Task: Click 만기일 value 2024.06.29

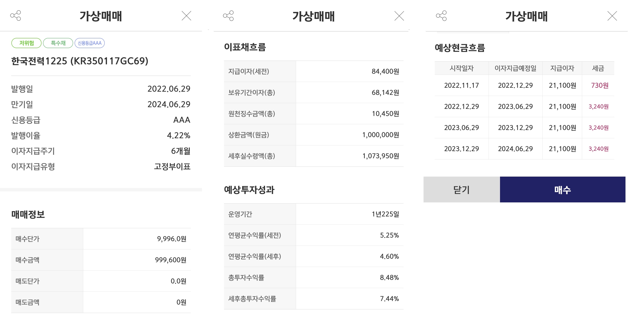Action: (169, 104)
